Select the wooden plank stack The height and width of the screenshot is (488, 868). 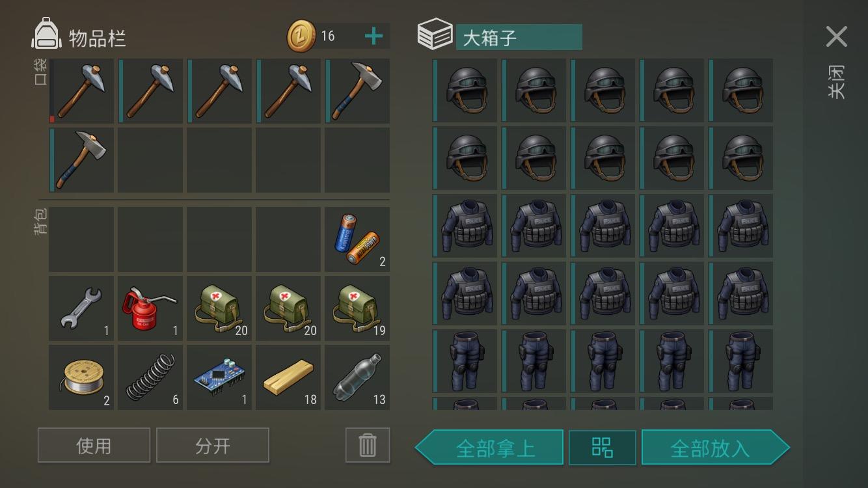point(288,377)
